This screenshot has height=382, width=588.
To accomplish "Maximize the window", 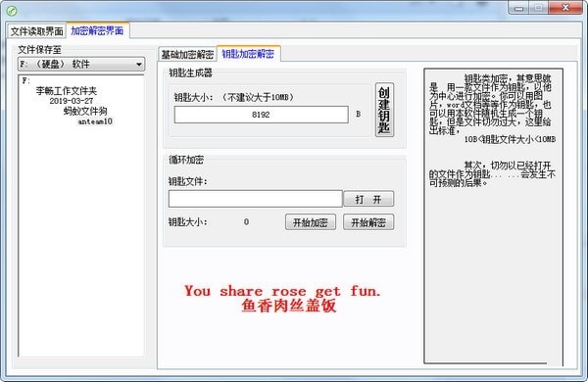I will coord(538,8).
